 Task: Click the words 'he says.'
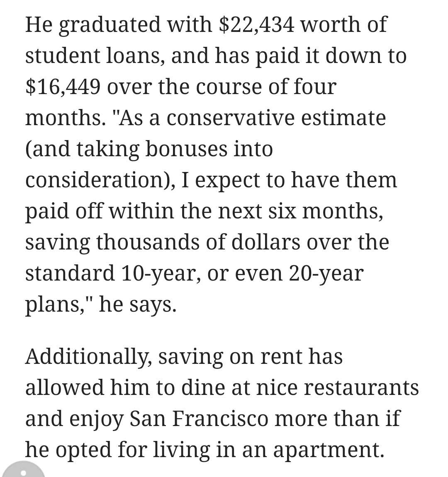point(138,305)
